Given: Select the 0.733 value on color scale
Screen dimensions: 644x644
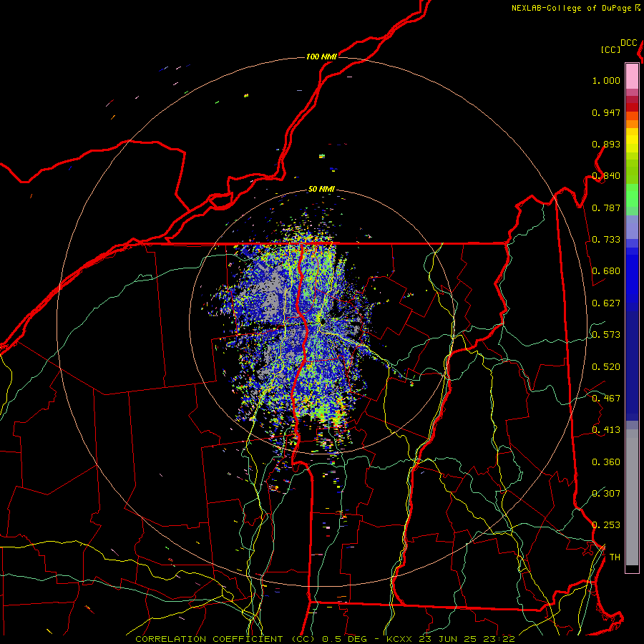Looking at the screenshot, I should [x=606, y=240].
